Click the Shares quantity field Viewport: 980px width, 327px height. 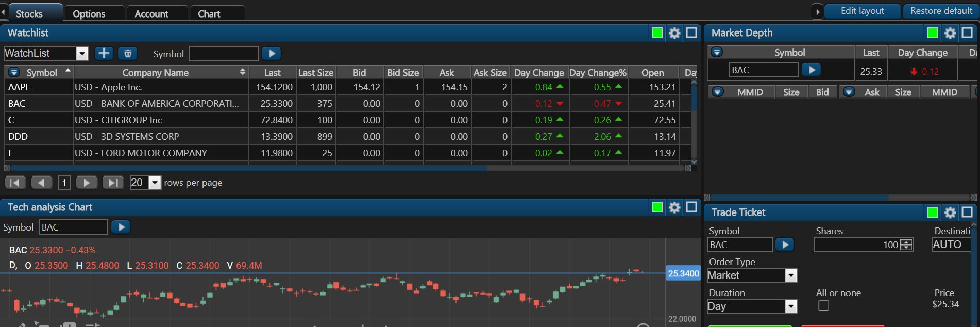[x=857, y=245]
